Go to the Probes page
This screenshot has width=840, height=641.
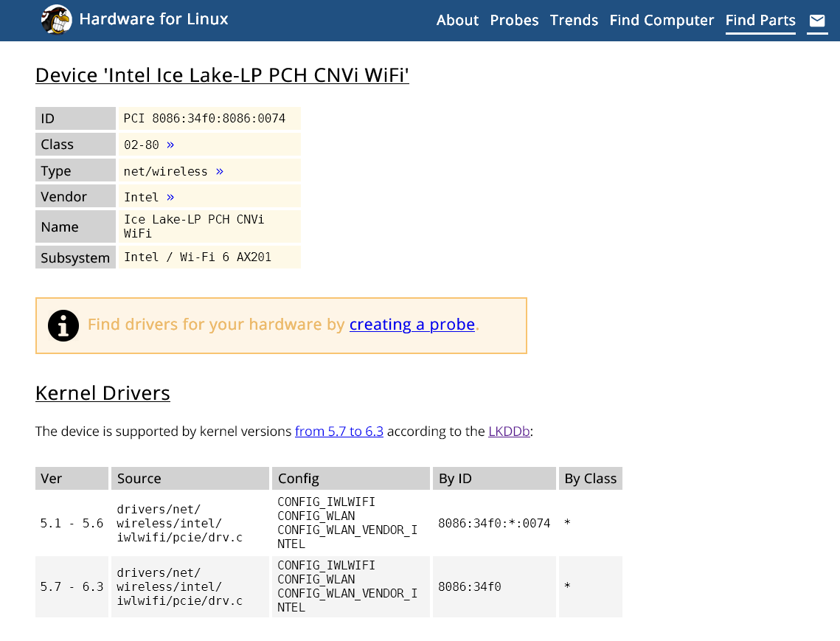coord(514,20)
